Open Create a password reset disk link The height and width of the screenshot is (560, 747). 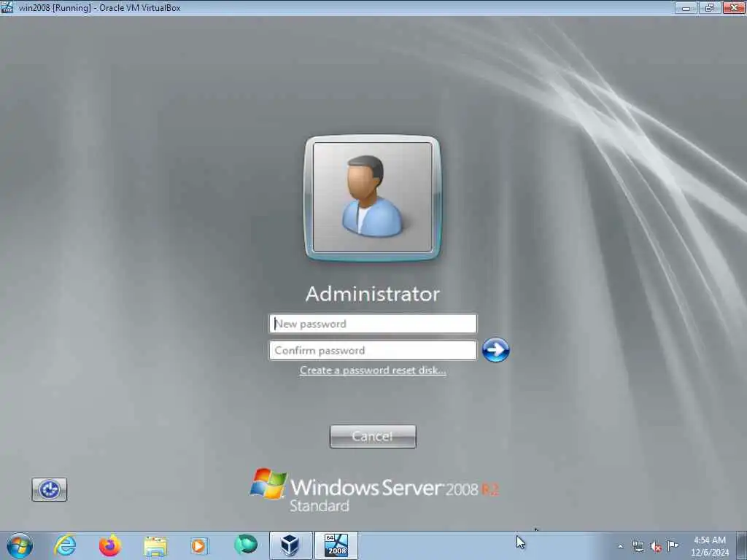tap(373, 370)
